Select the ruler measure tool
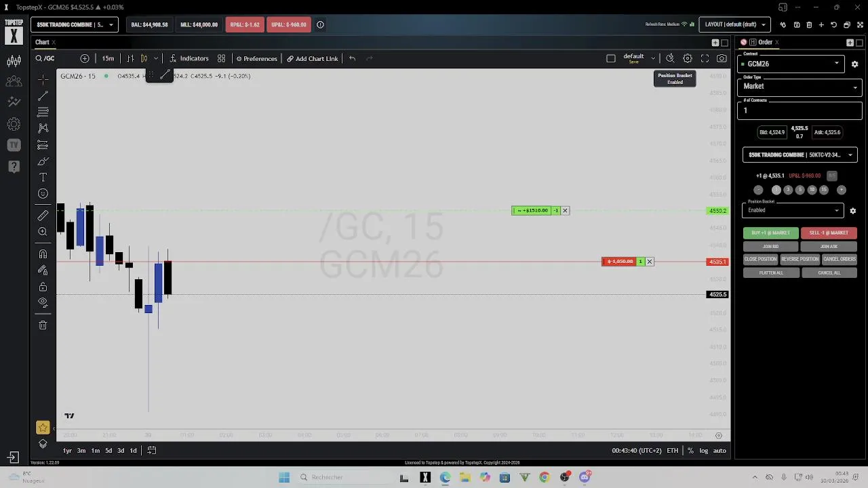This screenshot has width=868, height=488. click(43, 216)
